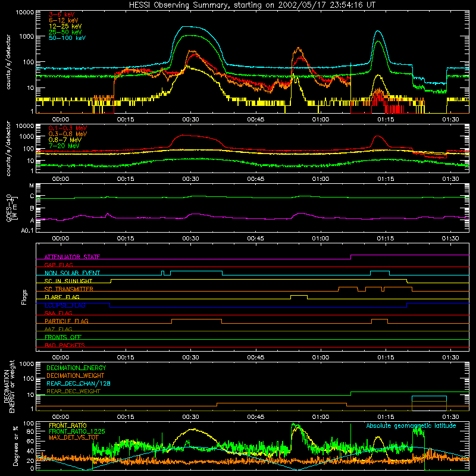Select the 00:00 time tick under decimation plot
Viewport: 476px width, 476px height.
tap(61, 417)
